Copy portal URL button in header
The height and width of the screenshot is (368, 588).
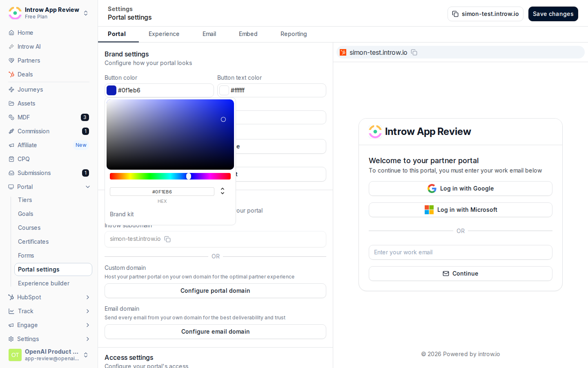[486, 14]
